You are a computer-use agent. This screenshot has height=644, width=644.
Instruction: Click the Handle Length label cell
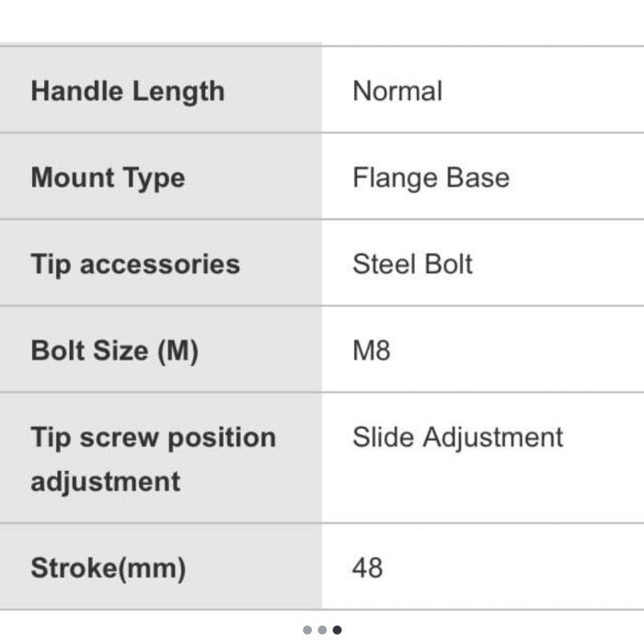(x=127, y=91)
